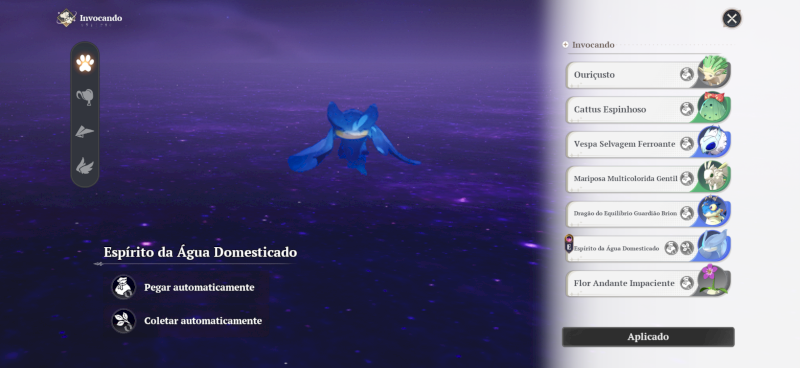
Task: Click the Invocando logo icon at top left
Action: 66,18
